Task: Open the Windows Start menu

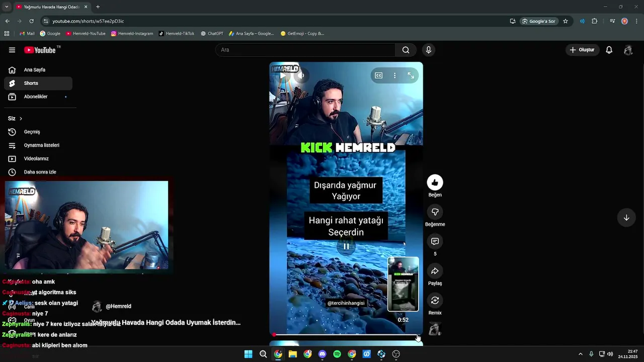Action: (248, 354)
